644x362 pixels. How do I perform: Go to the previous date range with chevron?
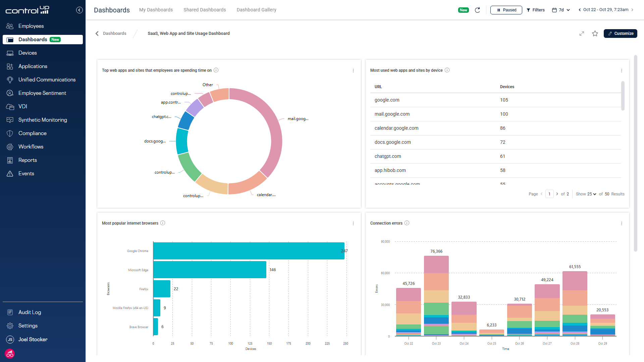click(579, 10)
